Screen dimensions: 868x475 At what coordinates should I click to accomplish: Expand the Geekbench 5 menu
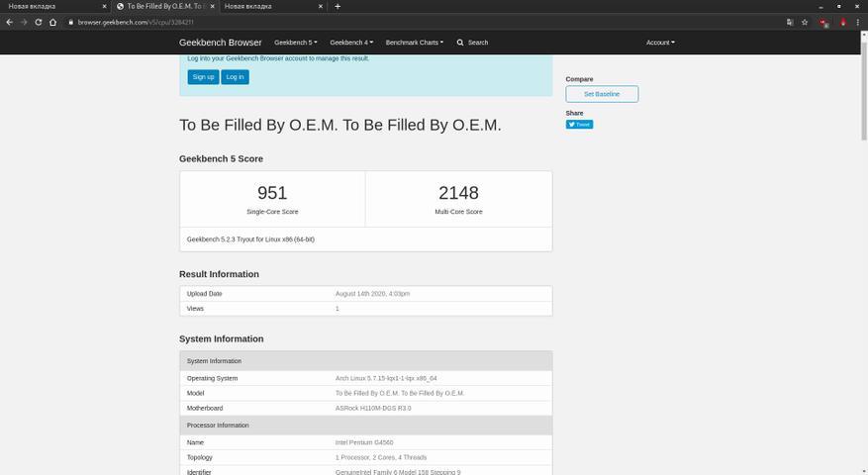(296, 43)
